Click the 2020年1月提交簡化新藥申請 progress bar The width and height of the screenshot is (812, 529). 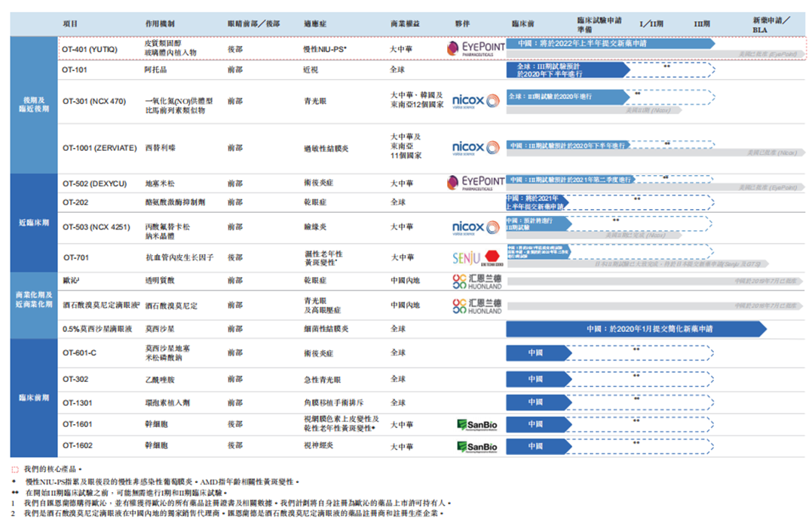636,329
